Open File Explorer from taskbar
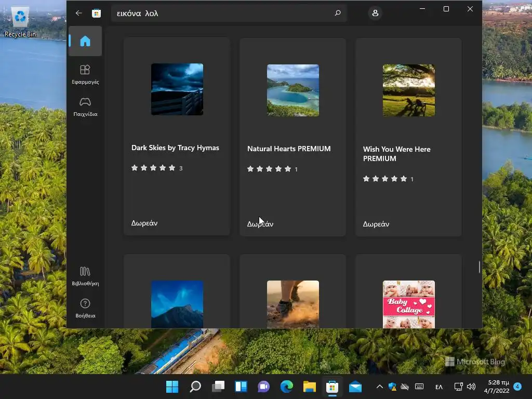This screenshot has width=532, height=399. pos(310,387)
